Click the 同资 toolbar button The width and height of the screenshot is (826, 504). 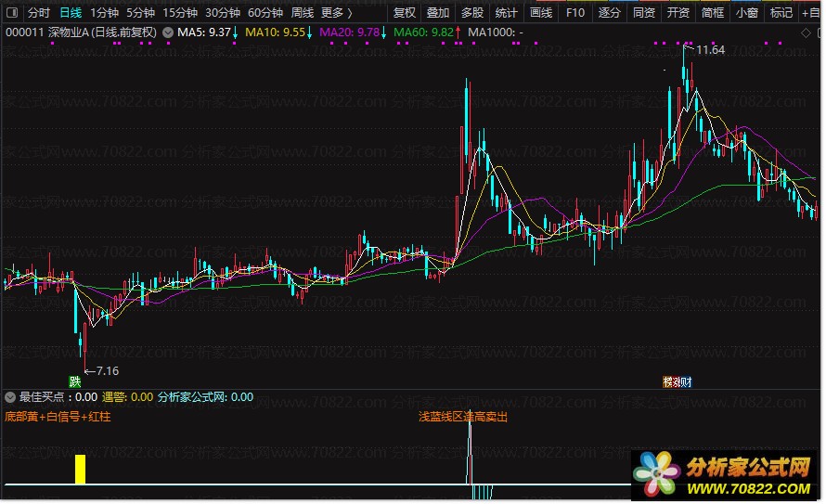tap(644, 13)
